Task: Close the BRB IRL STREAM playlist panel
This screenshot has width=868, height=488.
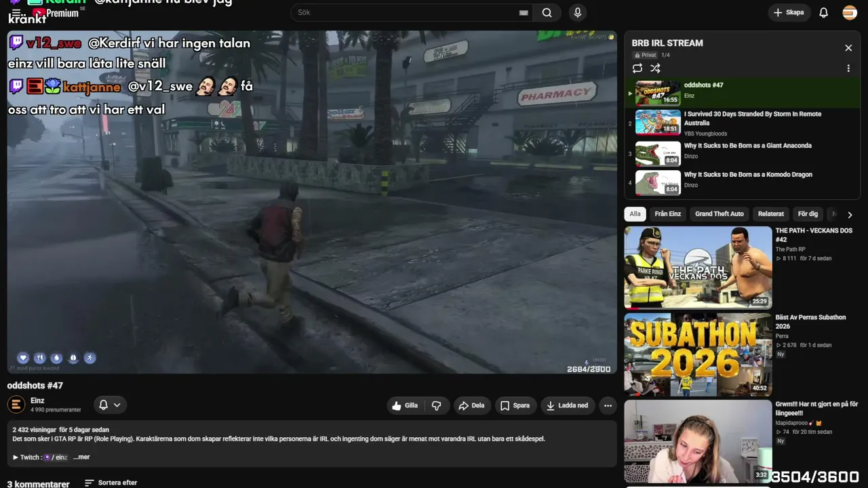Action: pos(848,48)
